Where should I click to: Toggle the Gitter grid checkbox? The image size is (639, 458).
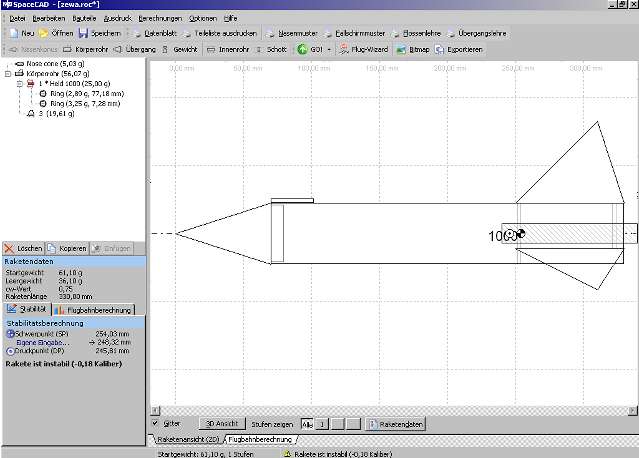pyautogui.click(x=154, y=423)
